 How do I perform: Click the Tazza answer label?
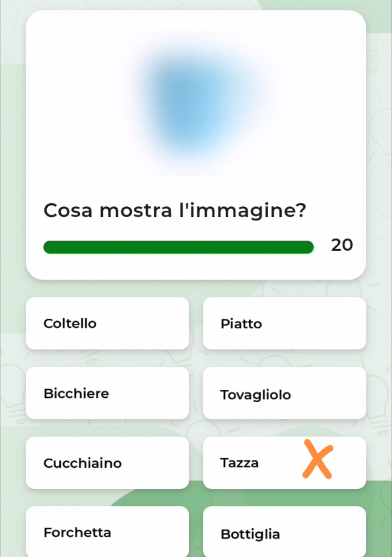pos(240,463)
